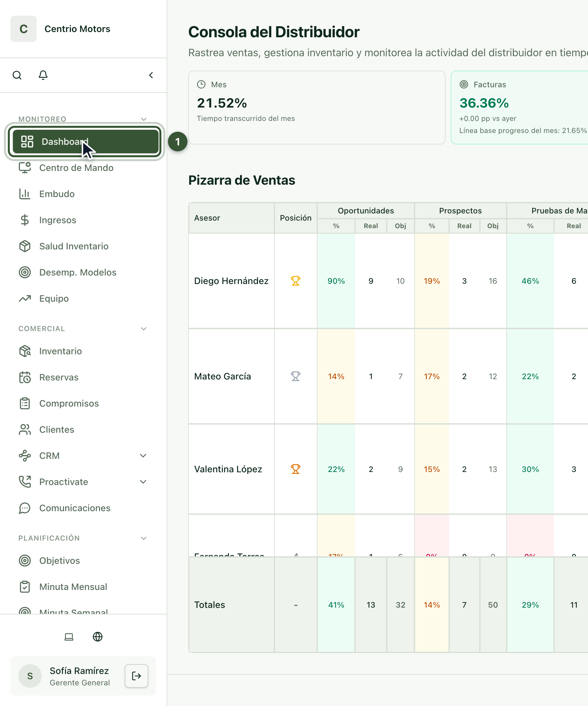This screenshot has width=588, height=706.
Task: Open Minuta Mensual page
Action: click(83, 587)
